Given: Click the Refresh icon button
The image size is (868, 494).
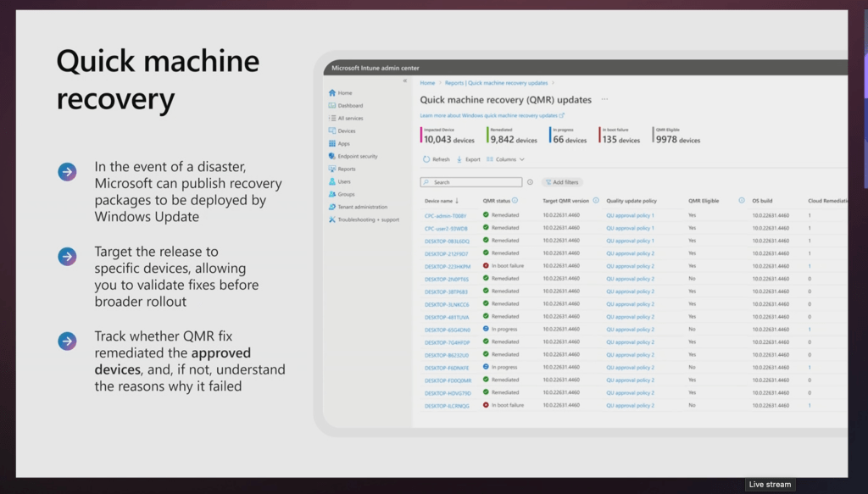Looking at the screenshot, I should pyautogui.click(x=426, y=159).
